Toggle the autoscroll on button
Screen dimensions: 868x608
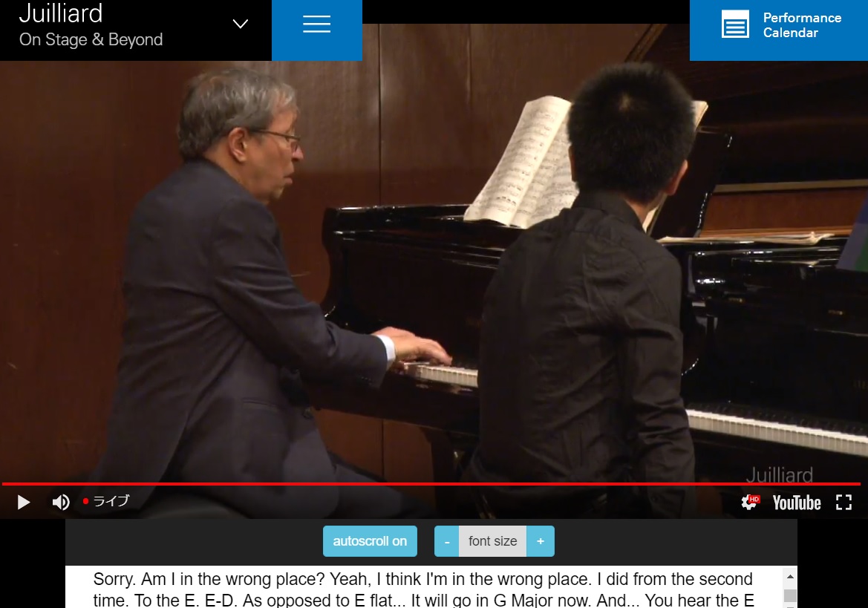pos(370,541)
